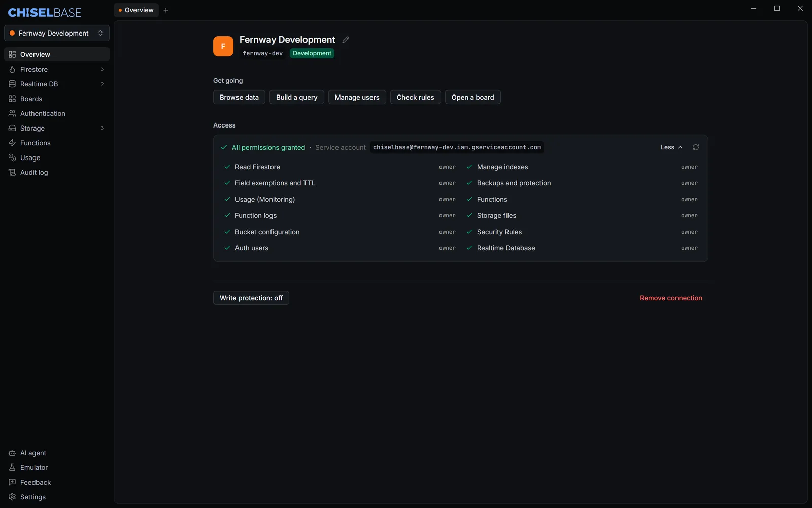Click the Browse data button

click(239, 97)
